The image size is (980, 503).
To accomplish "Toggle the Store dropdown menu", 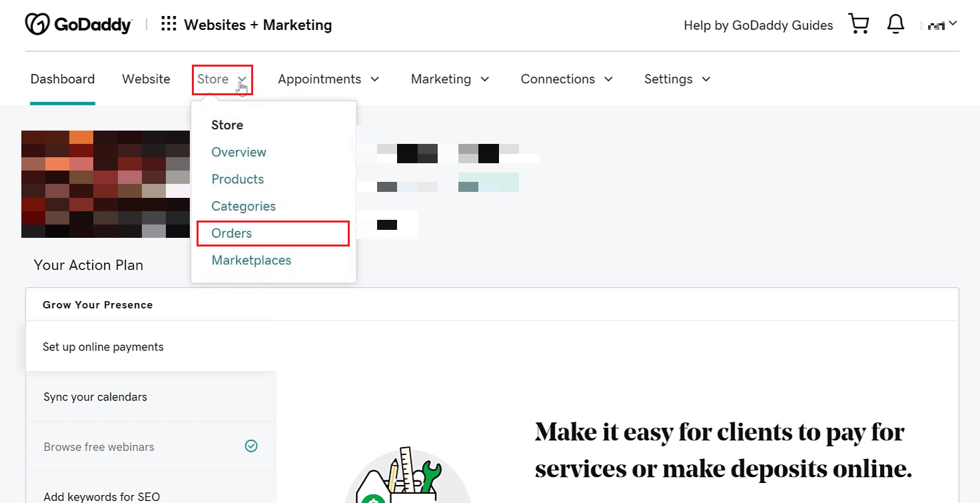I will pyautogui.click(x=223, y=79).
